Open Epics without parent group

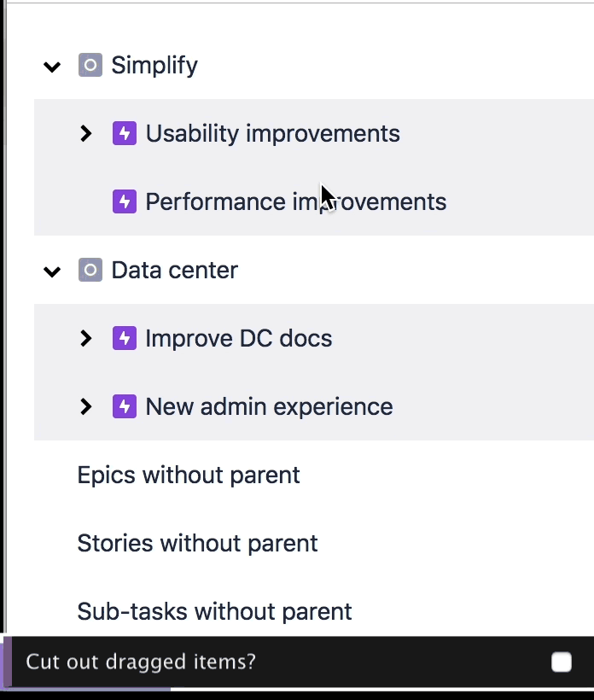click(189, 475)
